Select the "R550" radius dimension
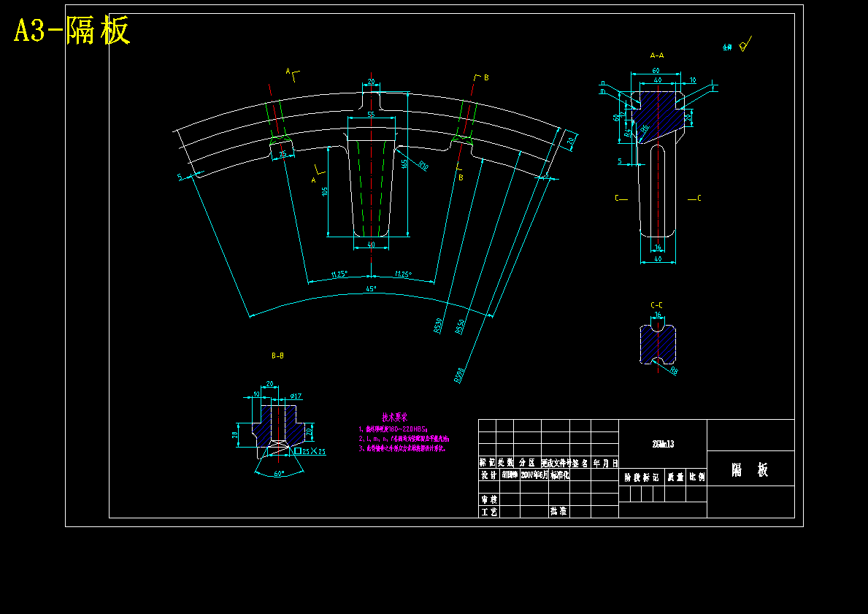The width and height of the screenshot is (868, 614). [x=460, y=326]
